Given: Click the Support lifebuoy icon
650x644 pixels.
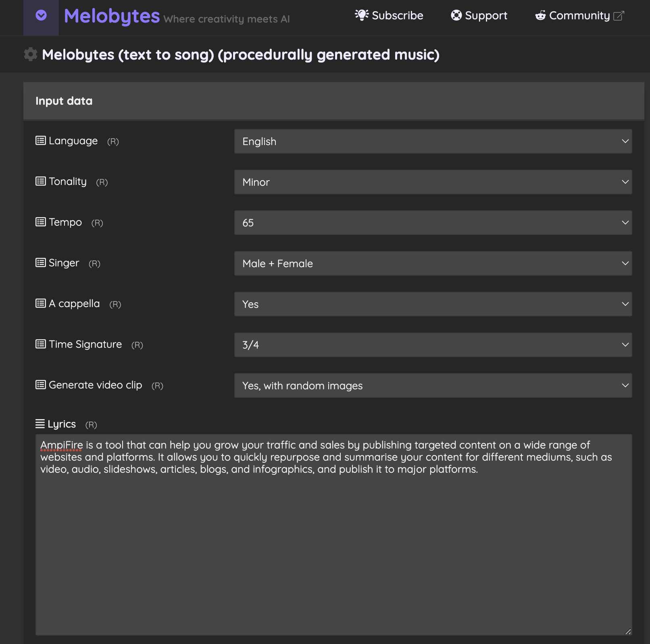Looking at the screenshot, I should 456,15.
